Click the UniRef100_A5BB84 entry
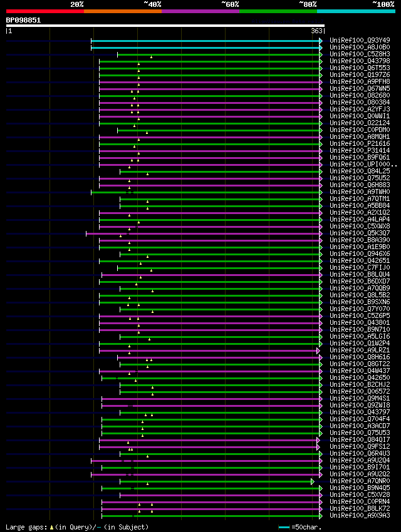 (x=360, y=206)
